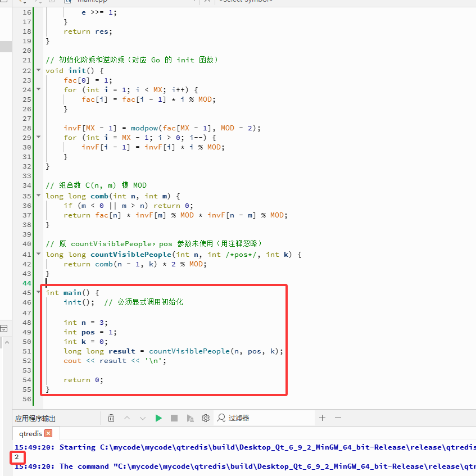Click countVisiblePeople name in its definition
476x476 pixels.
coord(131,255)
